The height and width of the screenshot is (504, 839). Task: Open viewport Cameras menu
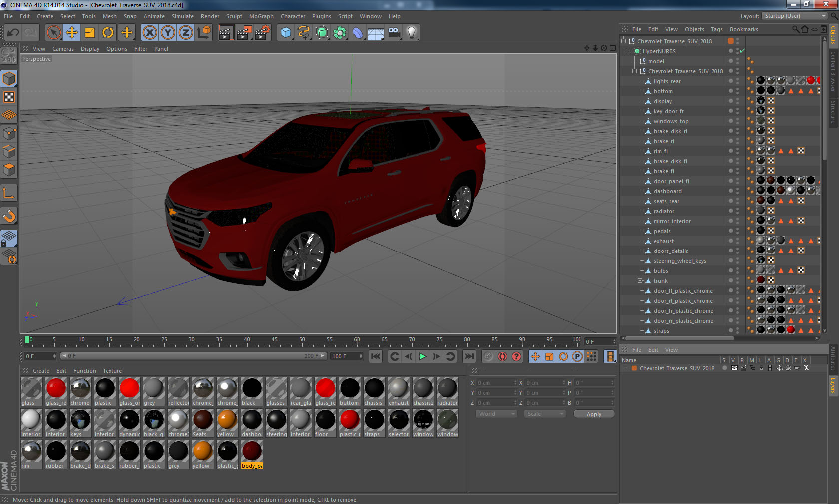(x=63, y=49)
